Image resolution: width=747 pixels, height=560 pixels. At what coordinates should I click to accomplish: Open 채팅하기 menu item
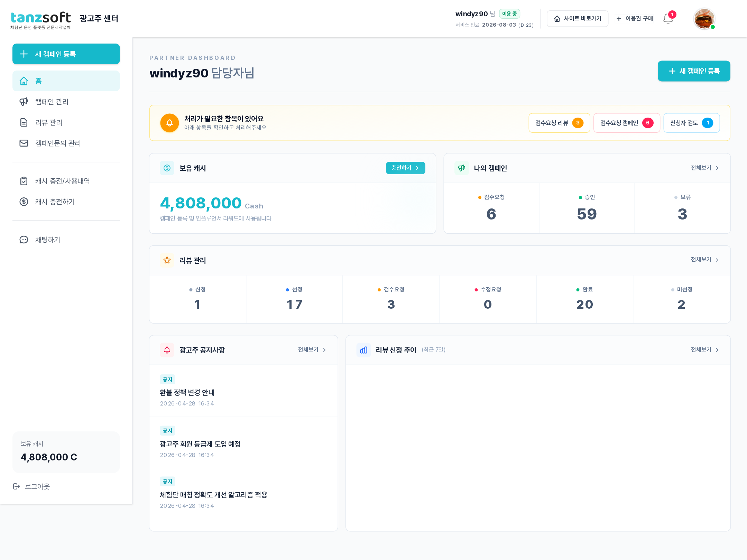click(66, 240)
